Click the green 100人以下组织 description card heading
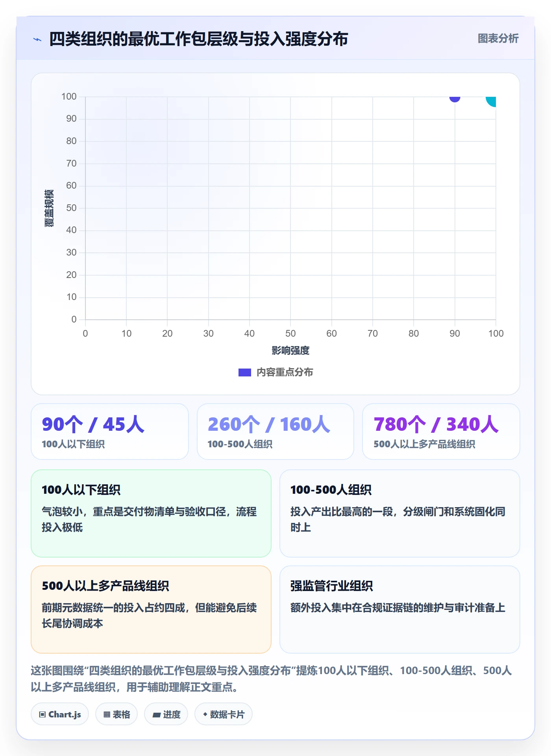551x756 pixels. (x=81, y=490)
